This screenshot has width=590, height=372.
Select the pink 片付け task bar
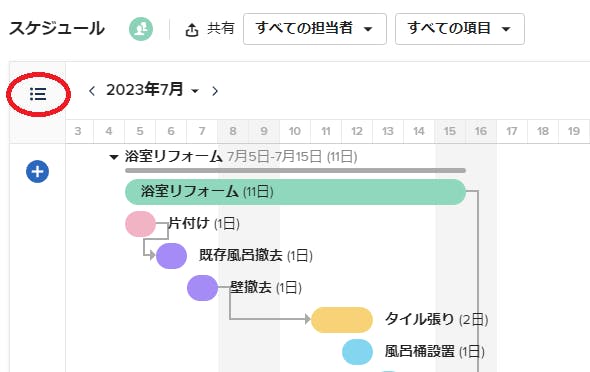140,224
